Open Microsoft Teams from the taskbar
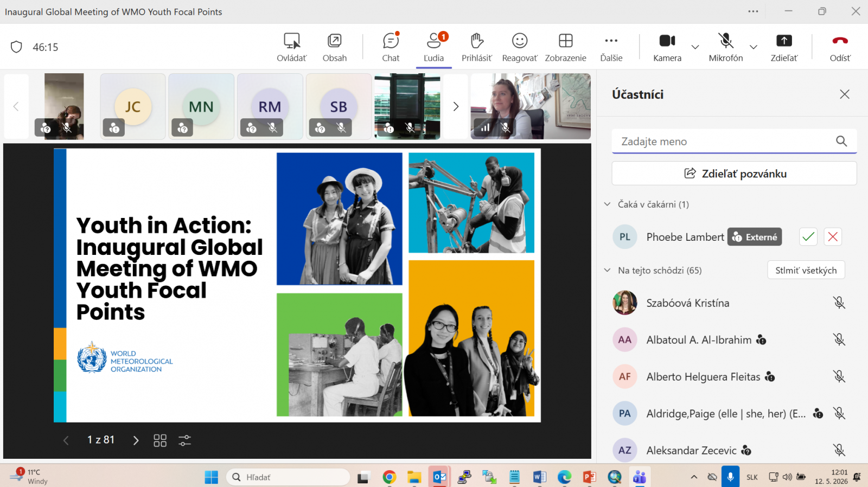868x487 pixels. coord(640,477)
